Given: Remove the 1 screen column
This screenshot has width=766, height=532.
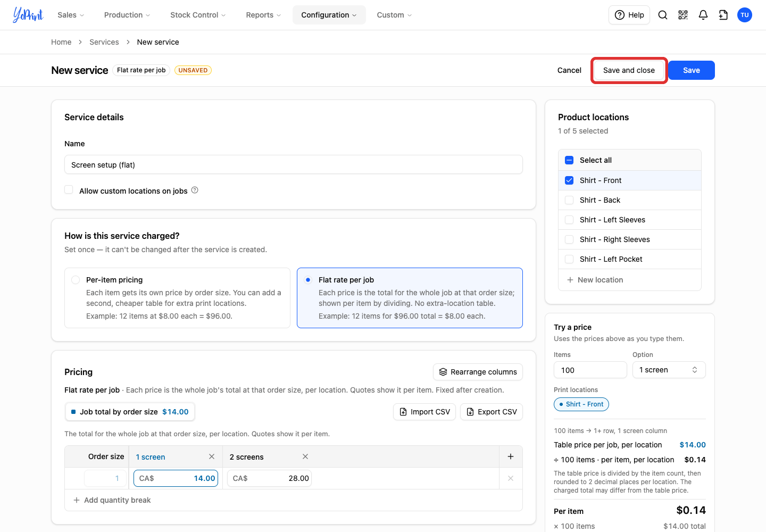Looking at the screenshot, I should pyautogui.click(x=212, y=456).
